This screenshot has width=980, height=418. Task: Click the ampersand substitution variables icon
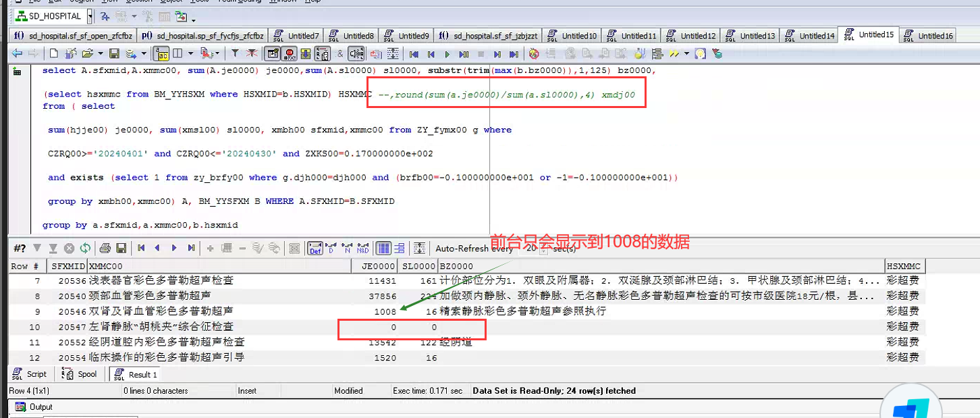point(340,53)
